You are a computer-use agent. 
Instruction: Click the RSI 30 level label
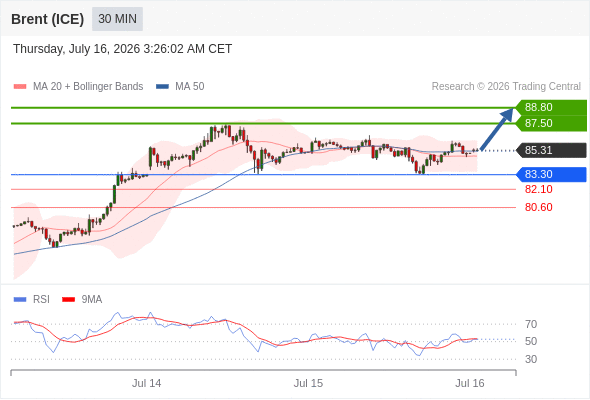click(x=531, y=359)
